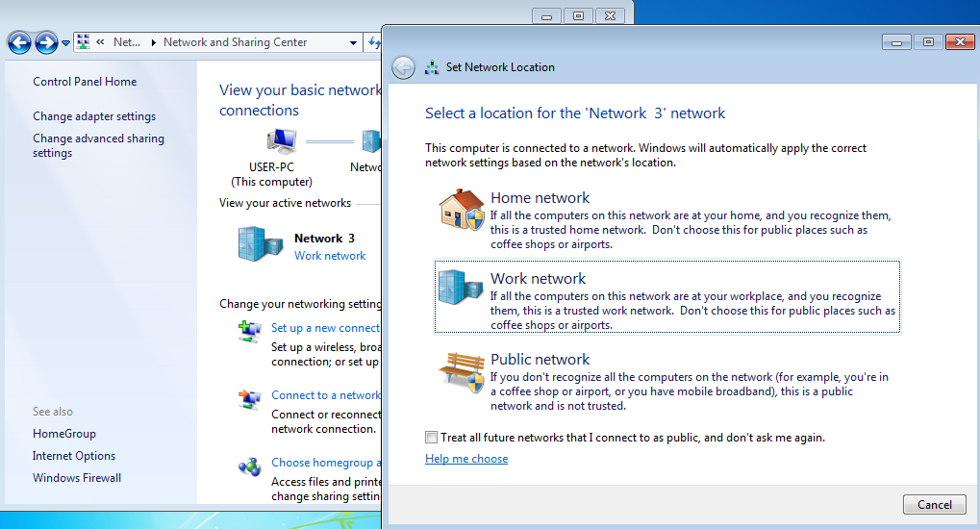Screen dimensions: 980x529
Task: Select the Work network option
Action: tap(666, 297)
